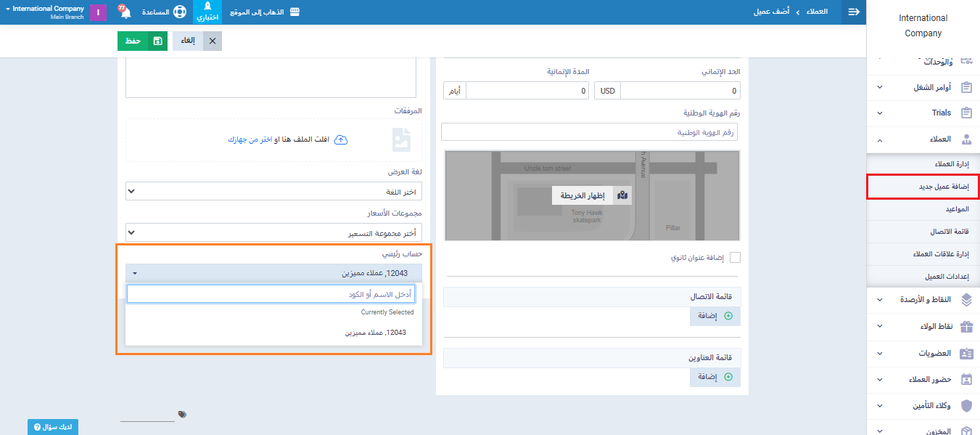
Task: Click the show map button
Action: coord(591,195)
